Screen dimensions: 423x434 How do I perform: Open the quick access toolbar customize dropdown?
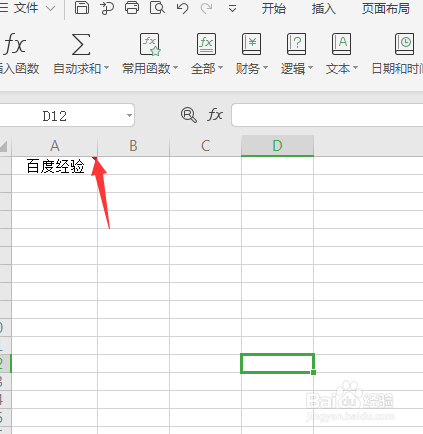tap(232, 9)
